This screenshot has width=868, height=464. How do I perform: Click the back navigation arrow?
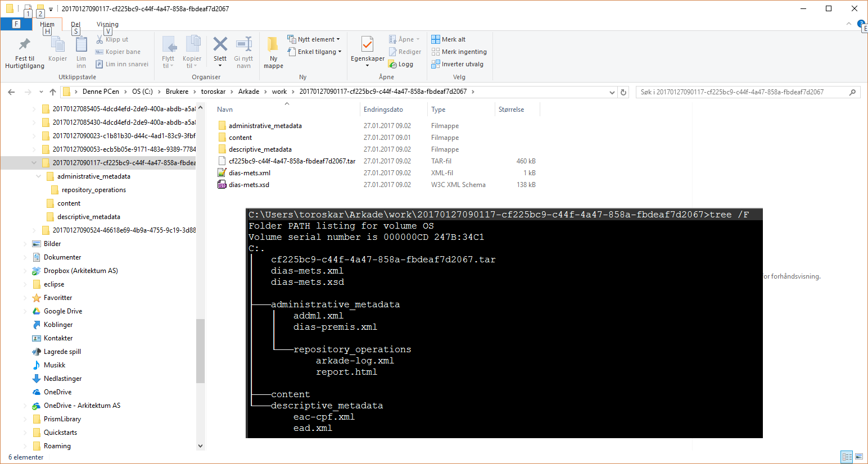[x=11, y=92]
